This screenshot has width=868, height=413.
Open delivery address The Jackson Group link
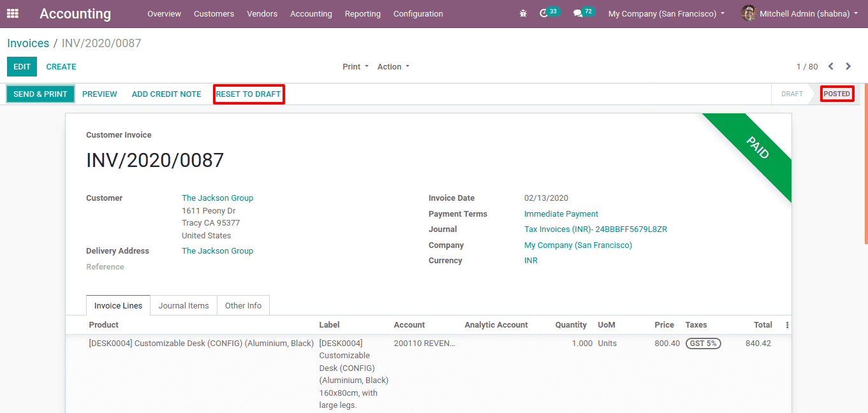(x=217, y=251)
